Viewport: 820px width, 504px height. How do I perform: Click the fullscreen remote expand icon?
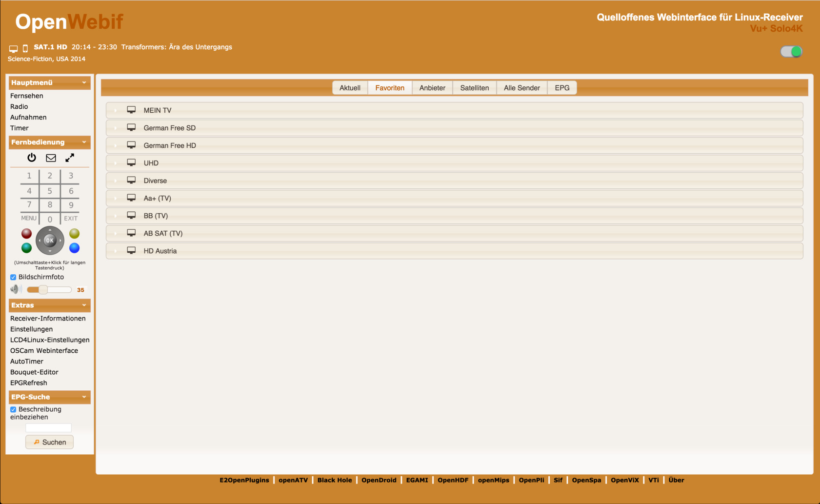[x=70, y=158]
